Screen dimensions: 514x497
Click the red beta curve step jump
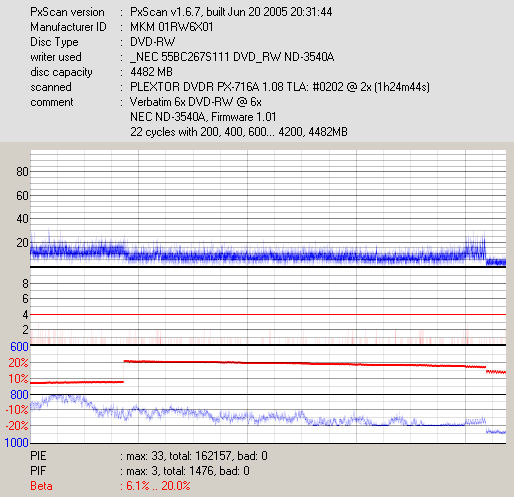click(124, 371)
